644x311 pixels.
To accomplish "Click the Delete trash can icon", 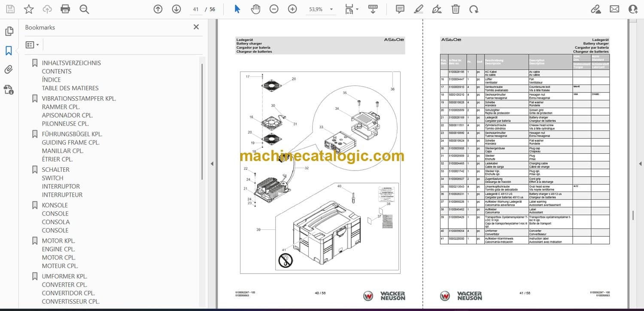I will pyautogui.click(x=456, y=9).
